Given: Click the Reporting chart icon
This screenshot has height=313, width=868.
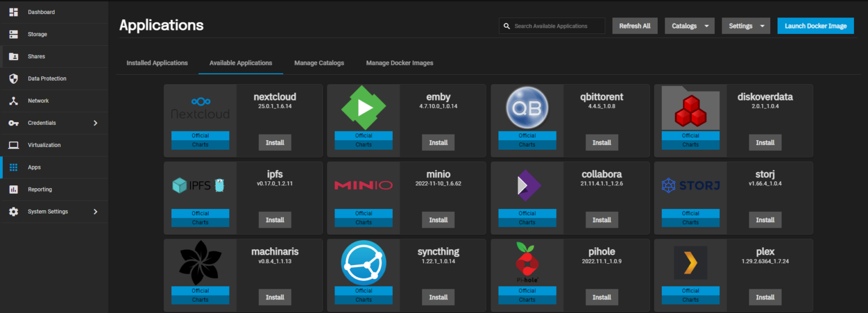Looking at the screenshot, I should [x=14, y=189].
